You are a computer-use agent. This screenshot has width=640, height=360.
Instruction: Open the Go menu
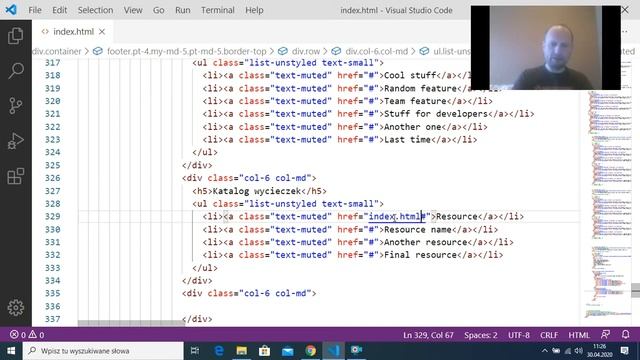click(159, 10)
